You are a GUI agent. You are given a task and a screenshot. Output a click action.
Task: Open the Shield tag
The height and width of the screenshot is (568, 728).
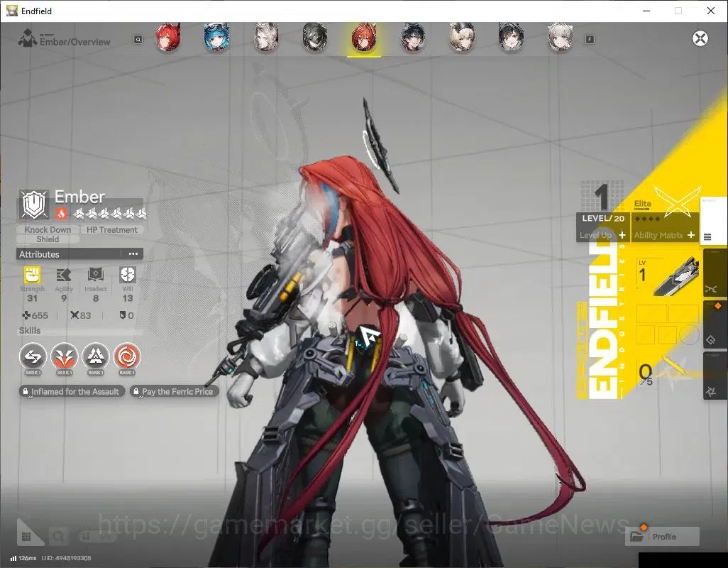click(x=48, y=239)
